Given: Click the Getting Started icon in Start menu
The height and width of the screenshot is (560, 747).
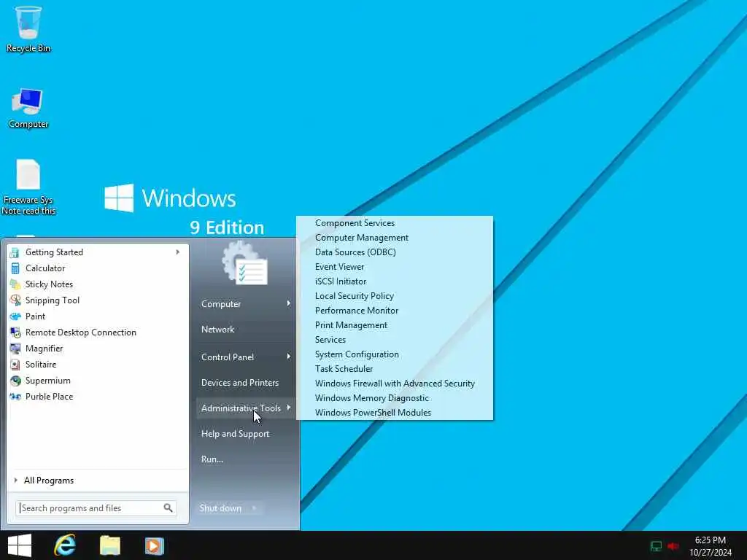Looking at the screenshot, I should pyautogui.click(x=15, y=252).
